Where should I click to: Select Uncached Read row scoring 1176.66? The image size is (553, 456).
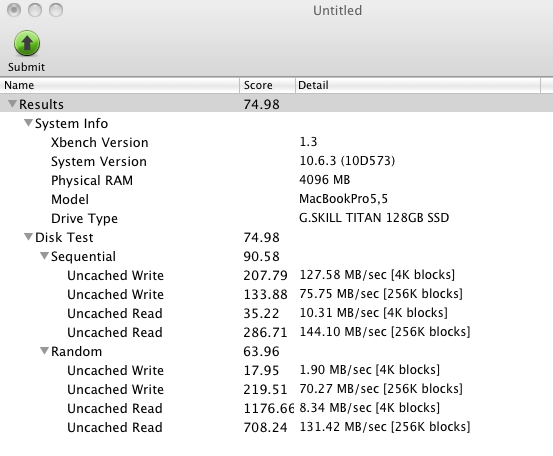tap(276, 408)
